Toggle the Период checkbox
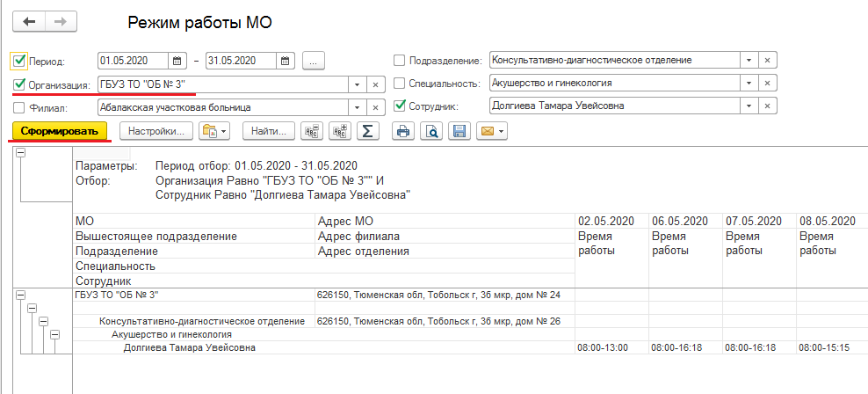Image resolution: width=868 pixels, height=394 pixels. [x=19, y=61]
